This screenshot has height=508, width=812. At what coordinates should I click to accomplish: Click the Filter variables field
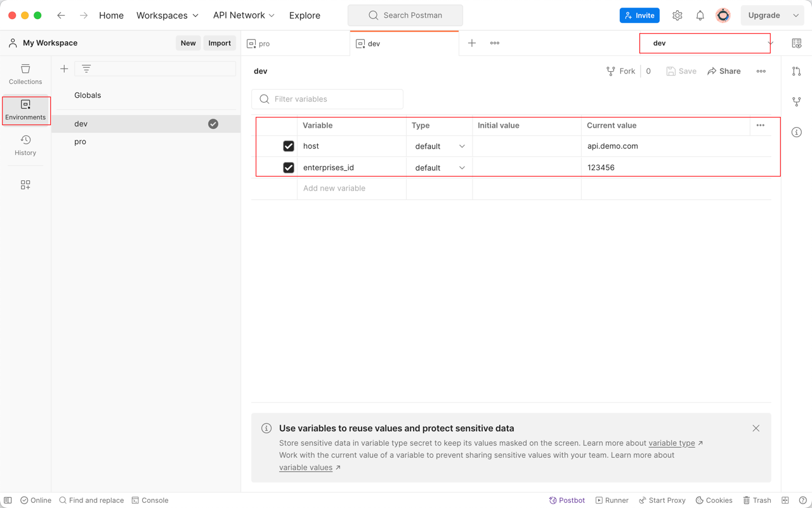pyautogui.click(x=327, y=99)
